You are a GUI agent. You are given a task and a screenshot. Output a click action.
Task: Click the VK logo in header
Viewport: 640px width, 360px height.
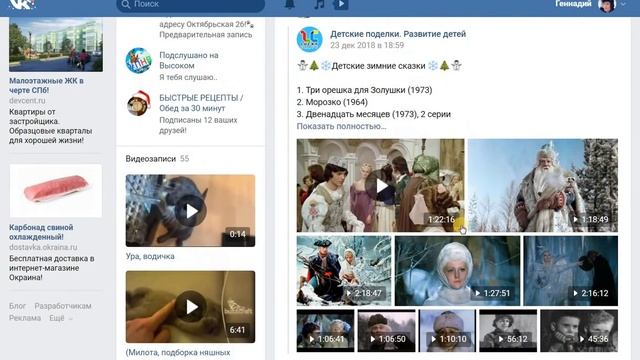click(x=22, y=4)
